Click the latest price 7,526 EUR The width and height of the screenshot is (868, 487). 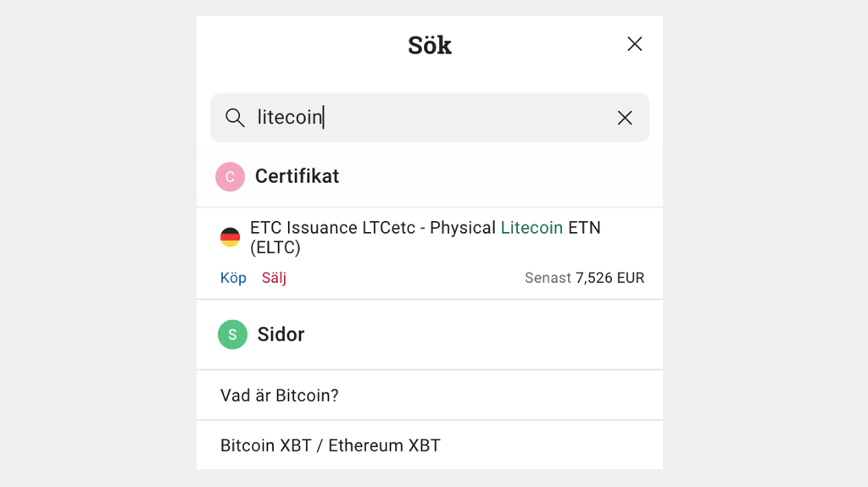point(609,278)
